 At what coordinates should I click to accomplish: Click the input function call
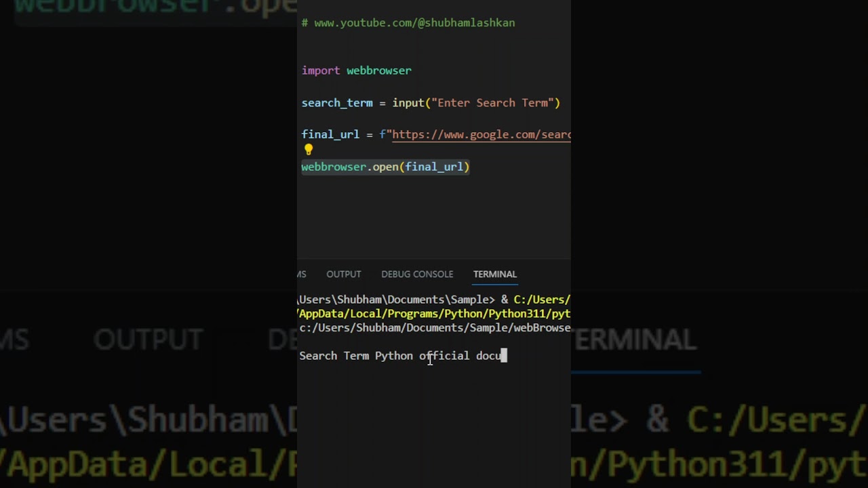408,103
